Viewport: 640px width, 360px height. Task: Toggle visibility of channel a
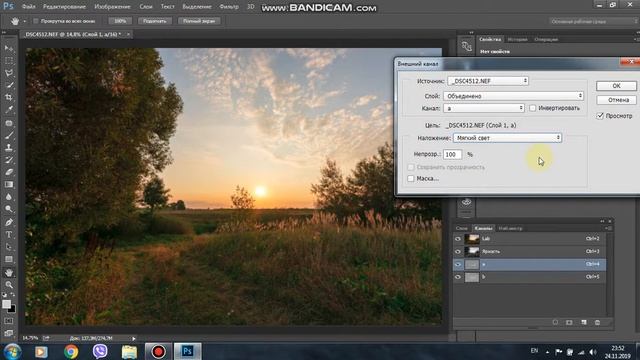(458, 264)
